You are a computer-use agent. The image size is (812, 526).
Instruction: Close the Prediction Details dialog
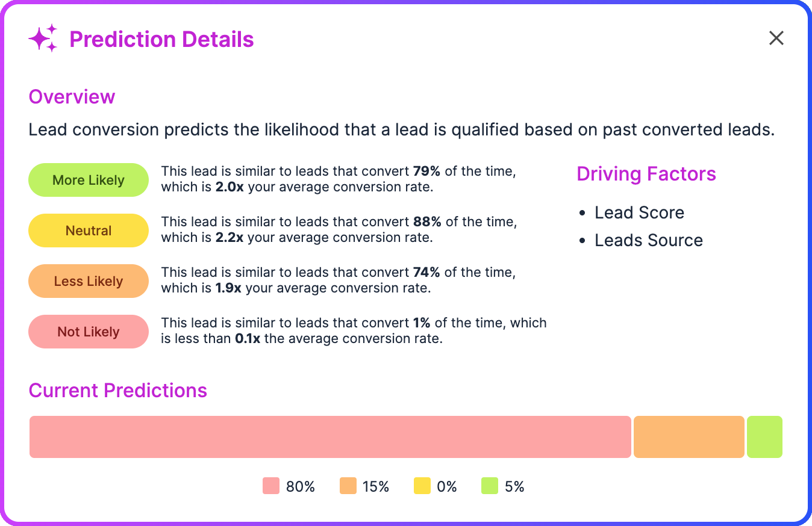pos(776,38)
